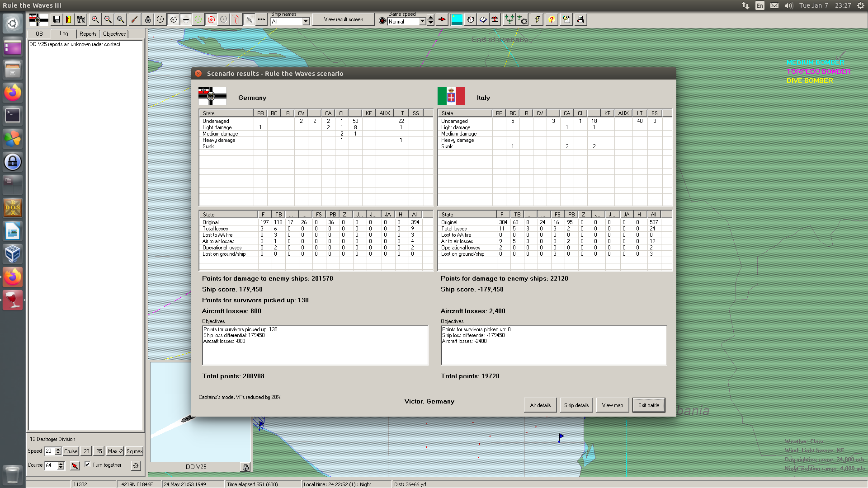Open the blue logbook icon
868x488 pixels.
tap(483, 19)
